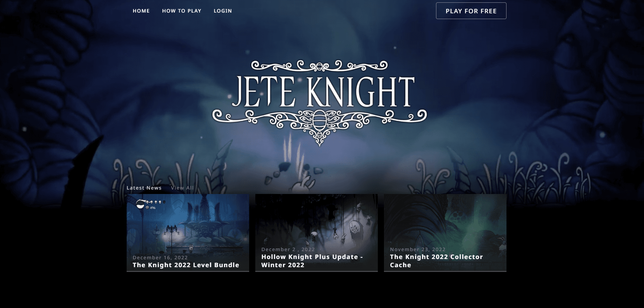Open the HOME navigation link
The image size is (644, 308).
click(141, 11)
